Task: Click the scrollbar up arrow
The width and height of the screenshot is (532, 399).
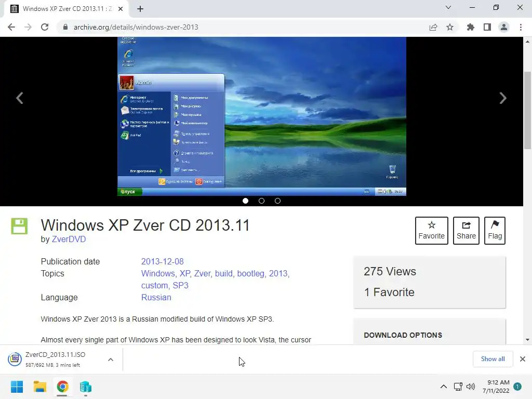Action: click(527, 42)
